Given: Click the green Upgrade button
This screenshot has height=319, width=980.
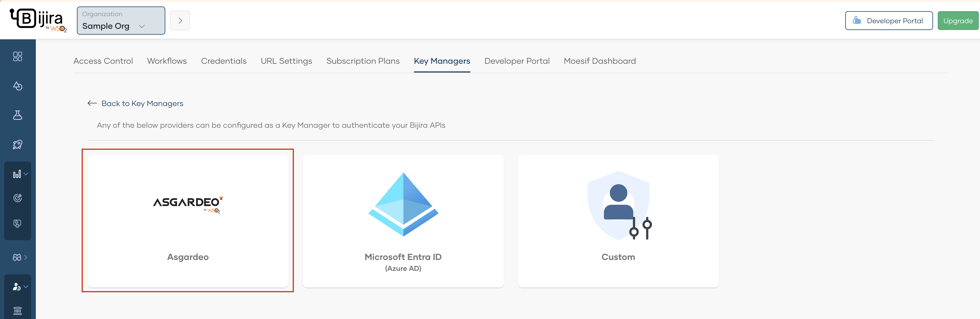Looking at the screenshot, I should tap(958, 21).
